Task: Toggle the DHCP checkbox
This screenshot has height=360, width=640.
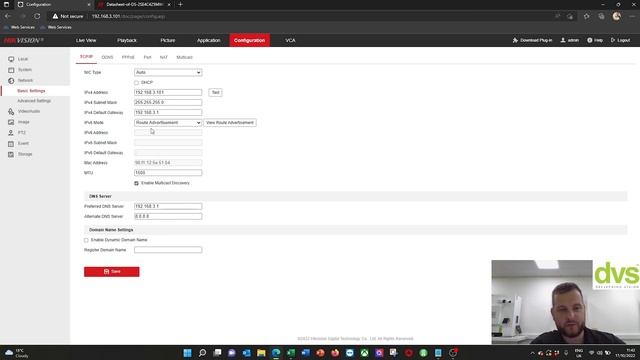Action: (137, 83)
